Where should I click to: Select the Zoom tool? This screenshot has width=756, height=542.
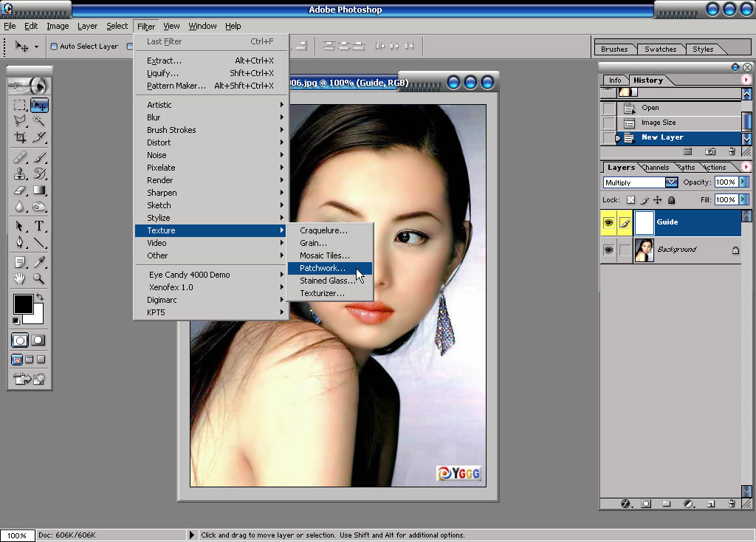point(39,278)
